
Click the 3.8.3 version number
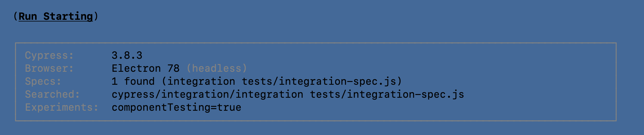click(x=127, y=55)
